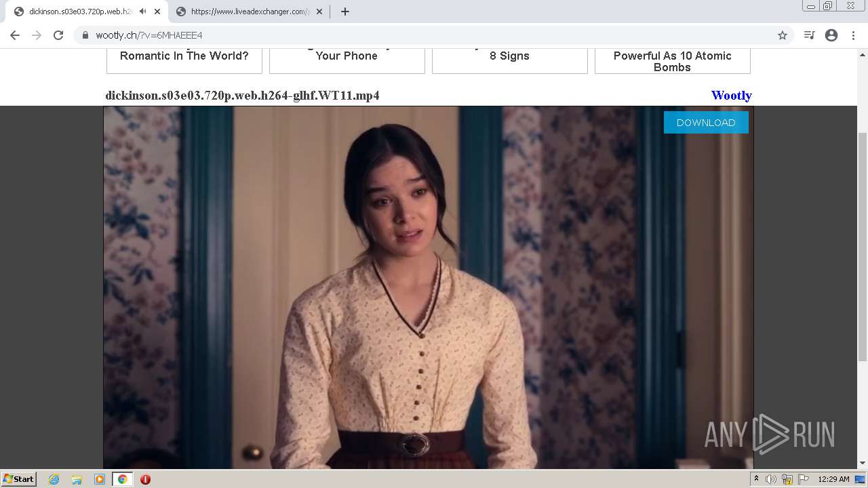This screenshot has width=868, height=488.
Task: Open the 'Romantic In The World?' ad card
Action: pos(184,61)
